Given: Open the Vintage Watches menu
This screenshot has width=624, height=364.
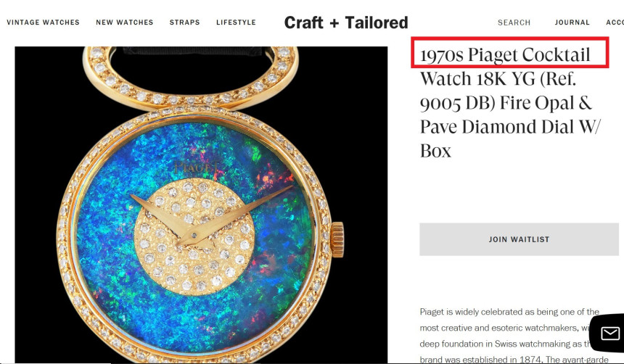Looking at the screenshot, I should pos(43,22).
